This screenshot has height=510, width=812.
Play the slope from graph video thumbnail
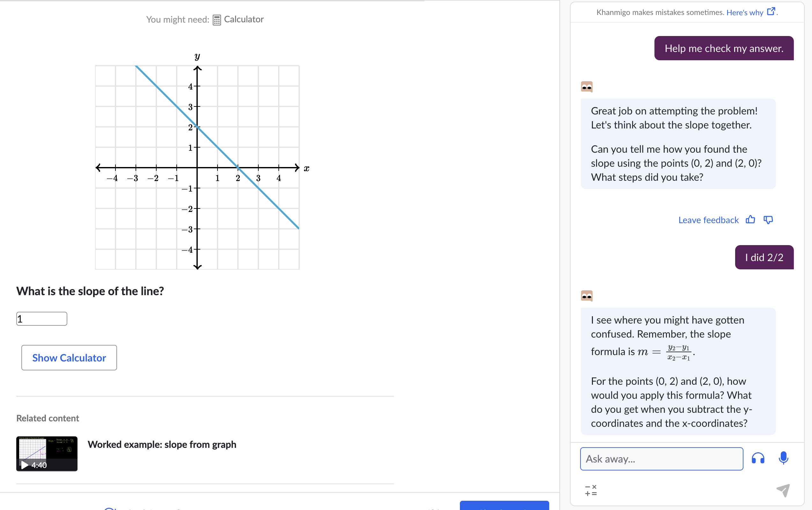[47, 454]
